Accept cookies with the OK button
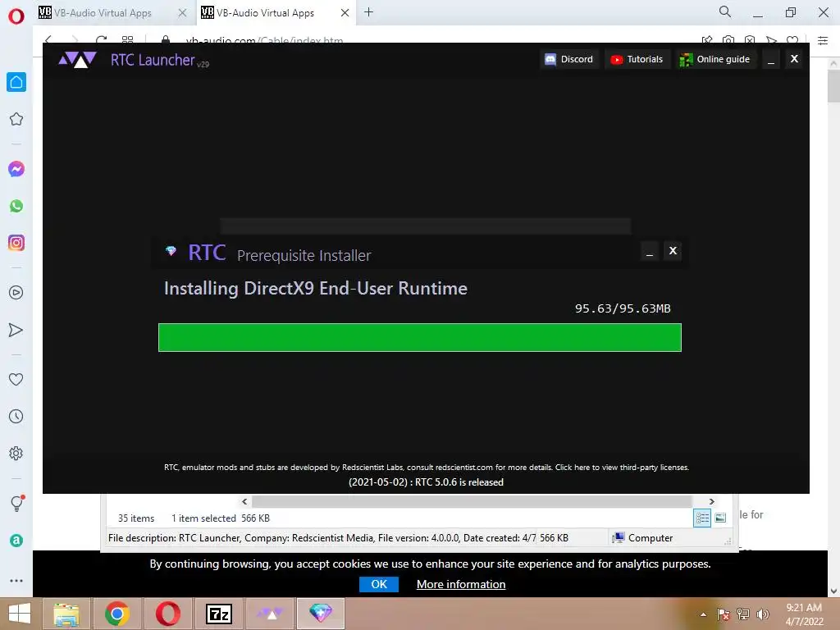The image size is (840, 630). (379, 584)
